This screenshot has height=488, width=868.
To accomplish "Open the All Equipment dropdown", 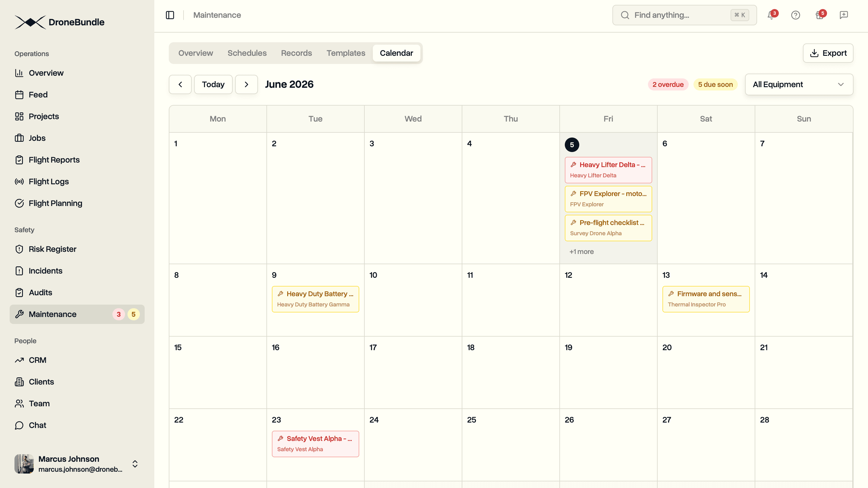I will [799, 84].
